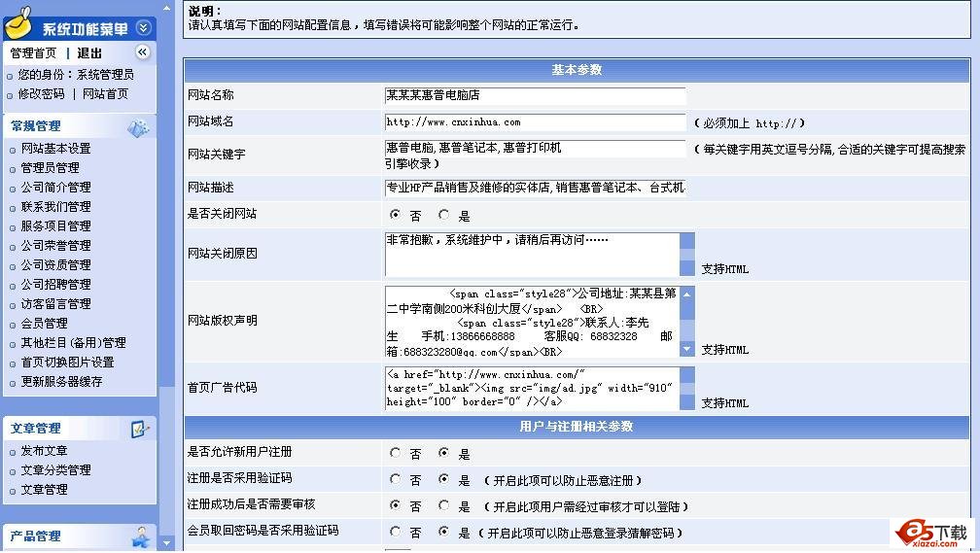
Task: Open 访客留言管理 menu item
Action: pos(56,303)
